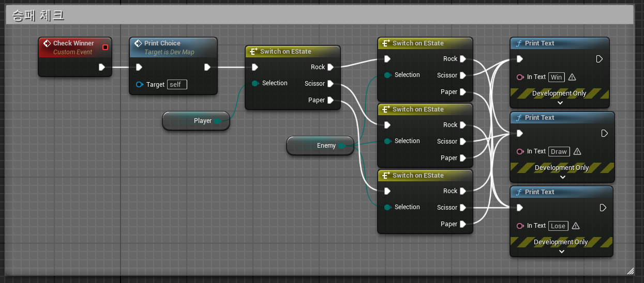Click the In Text pin beside Win
Image resolution: width=644 pixels, height=283 pixels.
pos(520,77)
